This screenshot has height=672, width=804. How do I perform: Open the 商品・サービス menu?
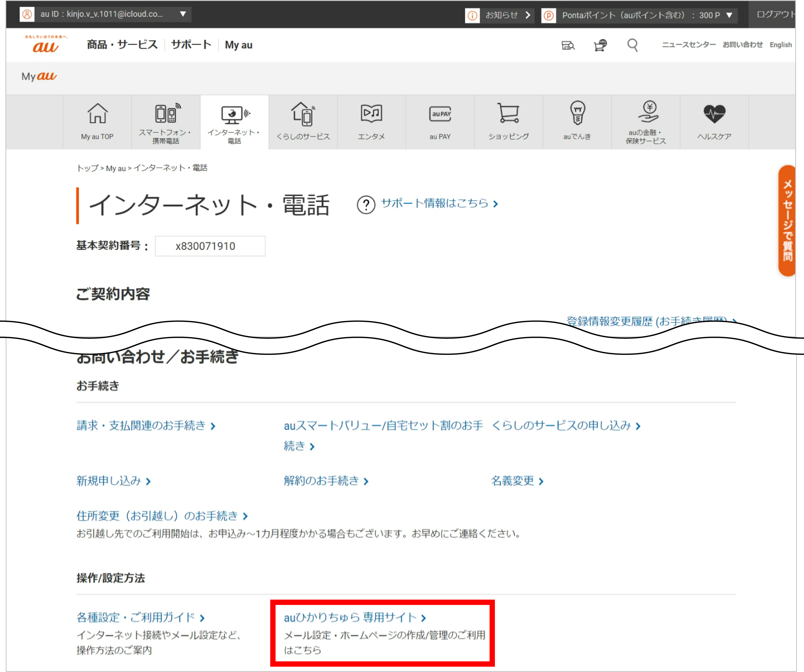pyautogui.click(x=122, y=45)
